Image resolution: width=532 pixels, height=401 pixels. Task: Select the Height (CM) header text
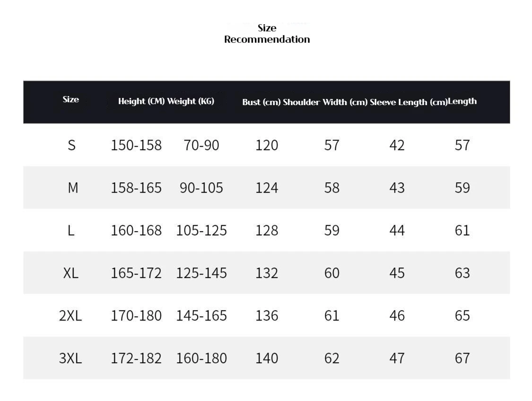point(141,101)
